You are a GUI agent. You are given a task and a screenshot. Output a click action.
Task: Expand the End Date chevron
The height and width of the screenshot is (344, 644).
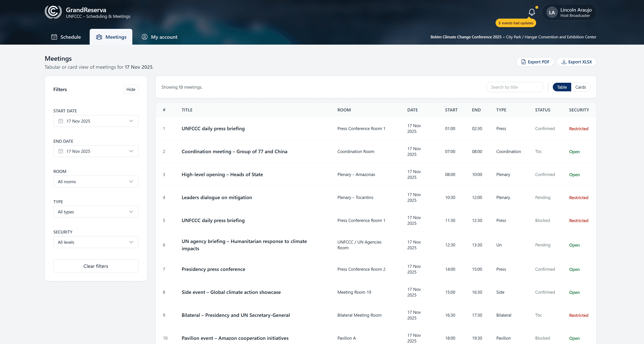pyautogui.click(x=131, y=151)
